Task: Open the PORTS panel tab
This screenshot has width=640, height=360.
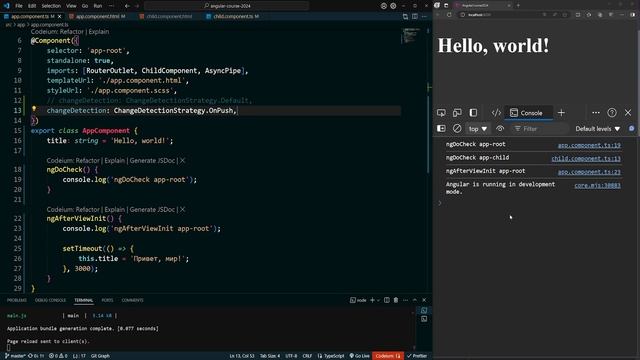Action: 107,300
